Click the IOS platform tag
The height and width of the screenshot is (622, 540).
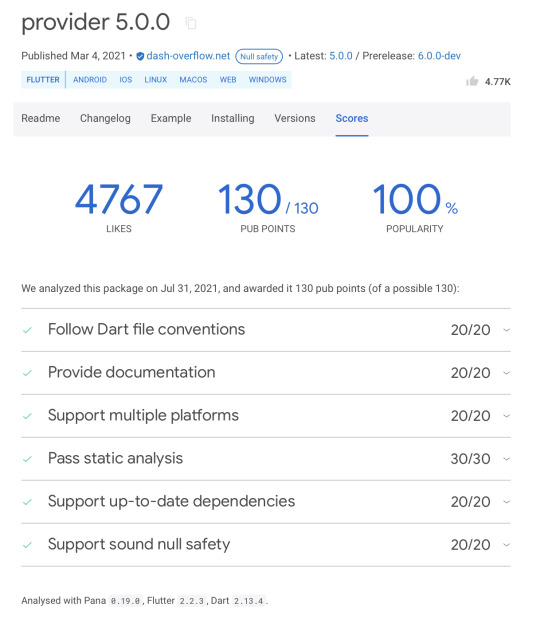click(126, 80)
